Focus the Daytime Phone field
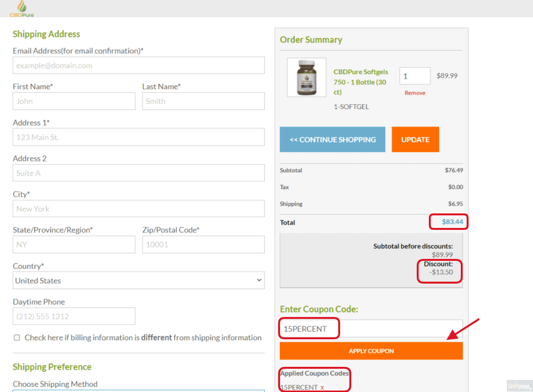The width and height of the screenshot is (533, 392). (x=74, y=317)
